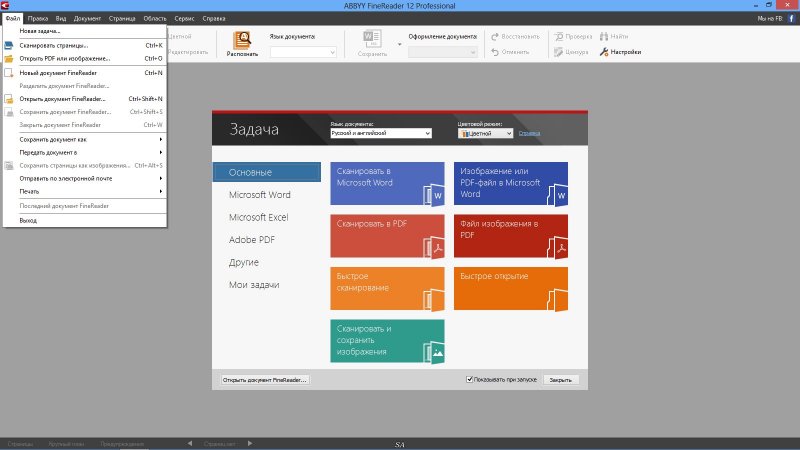Select the Сканировать в PDF tile

pyautogui.click(x=387, y=236)
